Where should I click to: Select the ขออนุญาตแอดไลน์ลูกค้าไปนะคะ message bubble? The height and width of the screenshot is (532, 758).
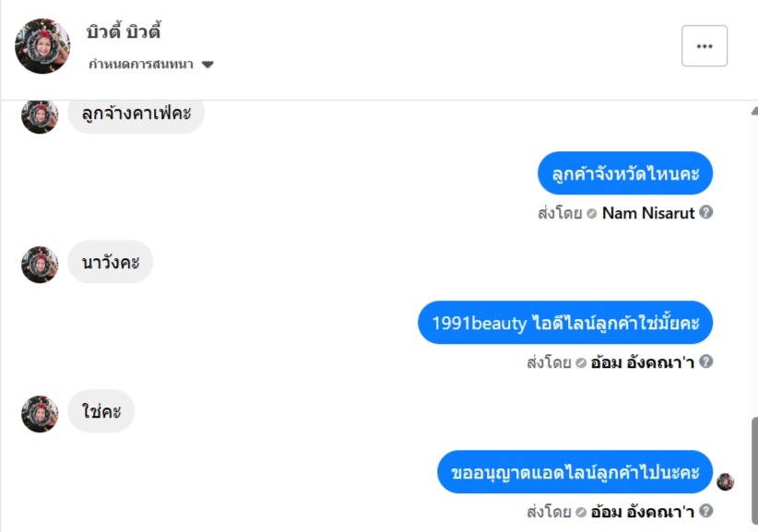(x=574, y=471)
